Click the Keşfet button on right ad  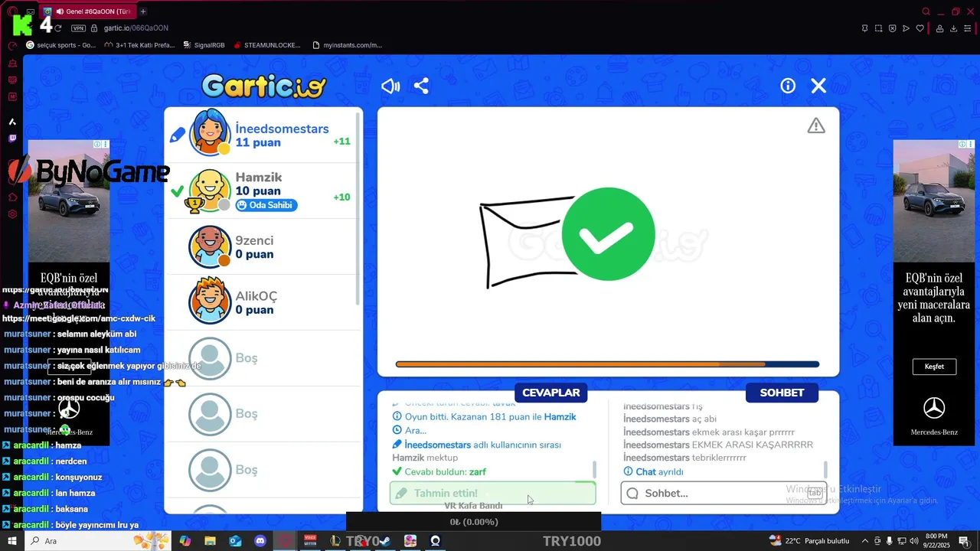click(934, 367)
